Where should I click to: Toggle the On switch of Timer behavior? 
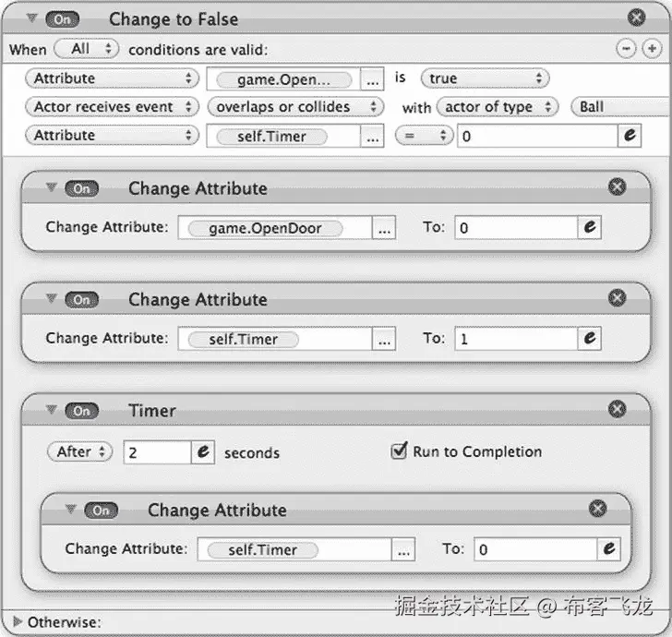click(81, 411)
